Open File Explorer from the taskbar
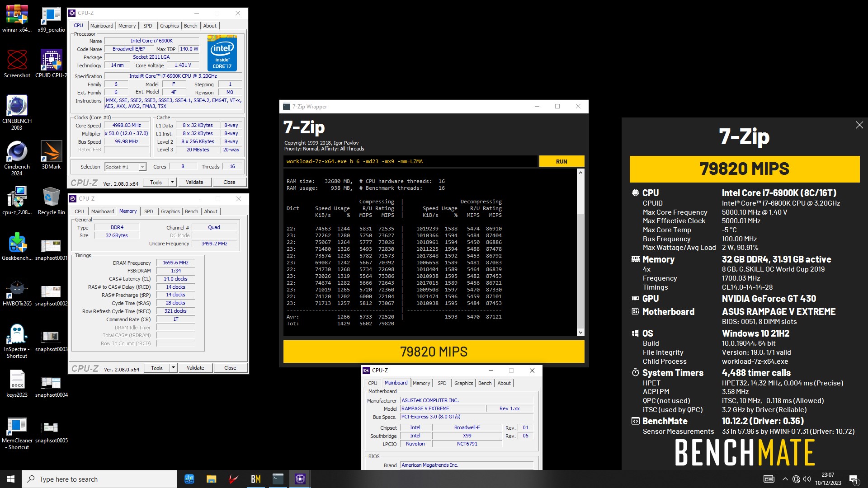868x488 pixels. [x=211, y=479]
